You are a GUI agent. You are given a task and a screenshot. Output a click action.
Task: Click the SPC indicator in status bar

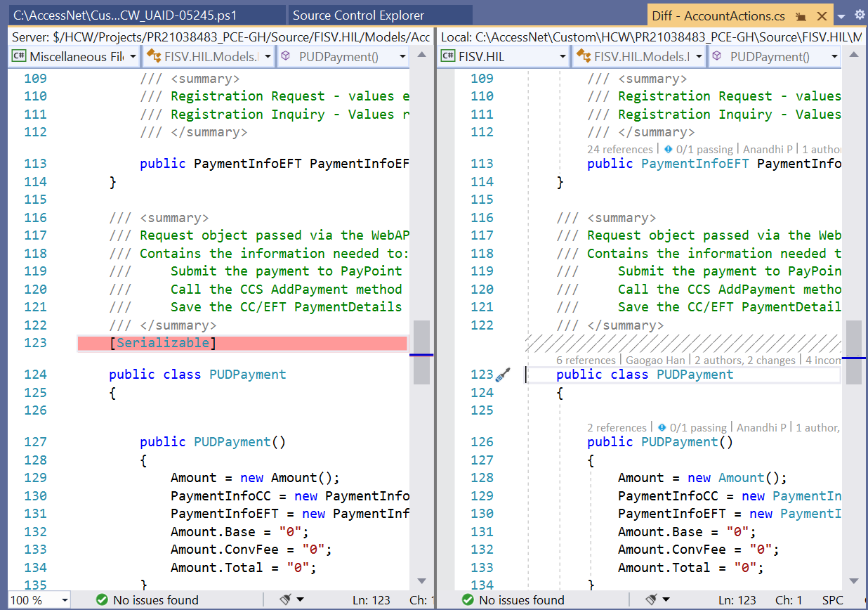click(833, 600)
